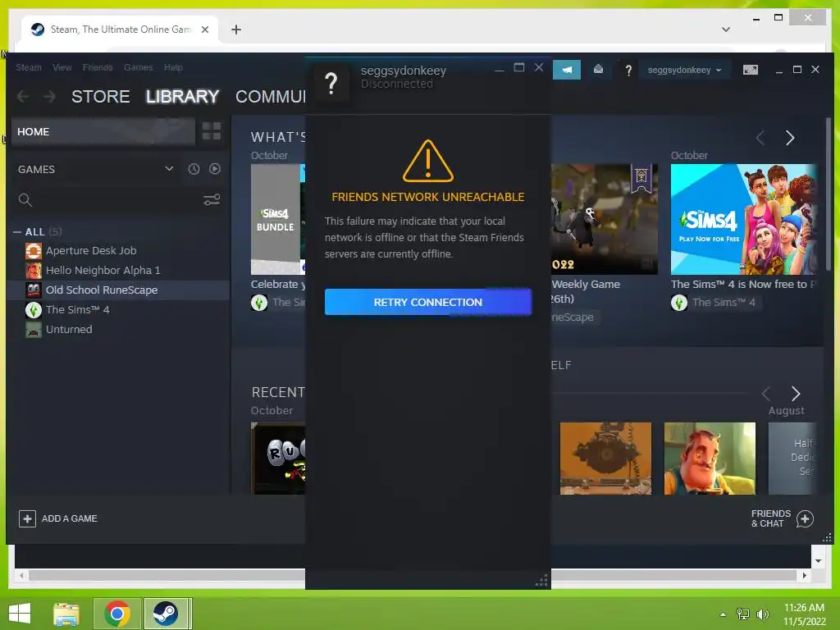The height and width of the screenshot is (630, 840).
Task: Move recent games shelf left arrow
Action: click(x=766, y=394)
